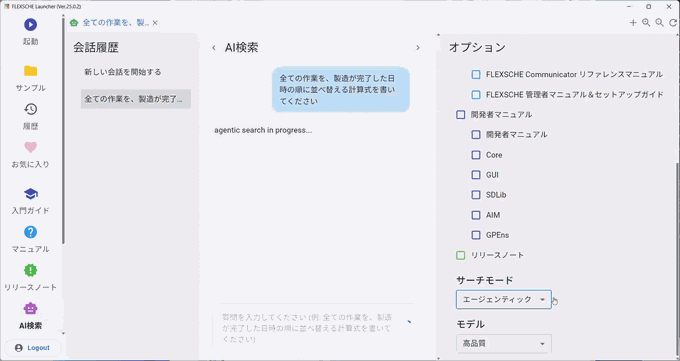Viewport: 680px width, 361px height.
Task: Click the オプション heading
Action: point(477,47)
